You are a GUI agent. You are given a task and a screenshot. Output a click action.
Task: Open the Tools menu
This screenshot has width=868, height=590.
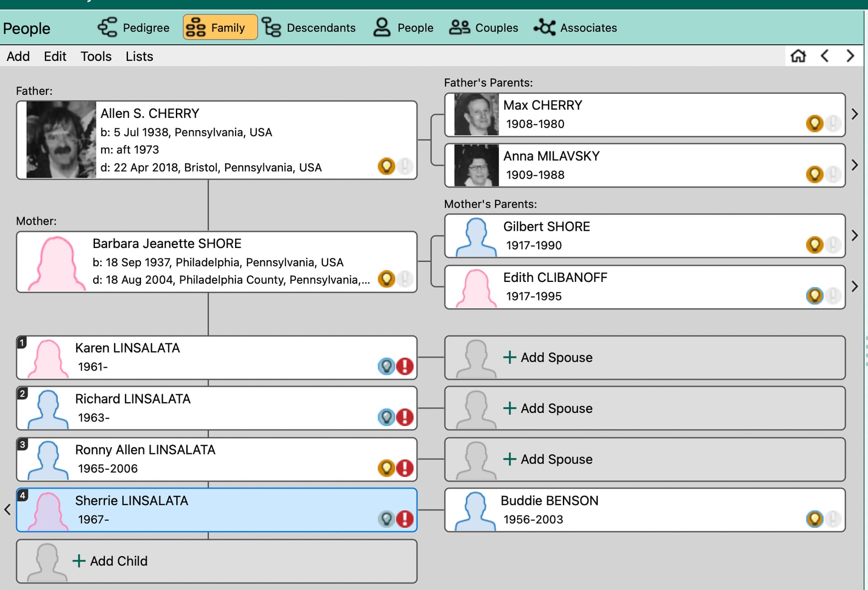96,56
